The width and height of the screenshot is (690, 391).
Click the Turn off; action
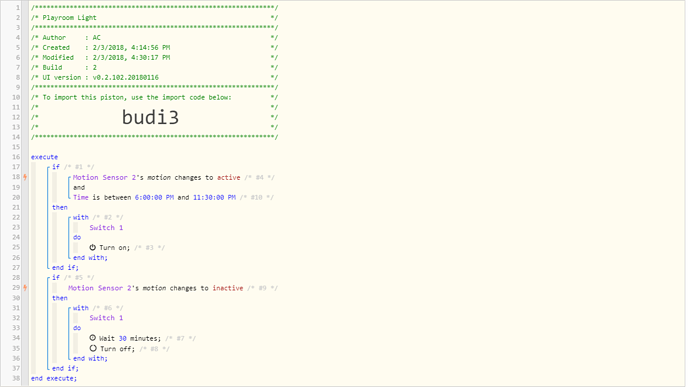click(x=117, y=349)
